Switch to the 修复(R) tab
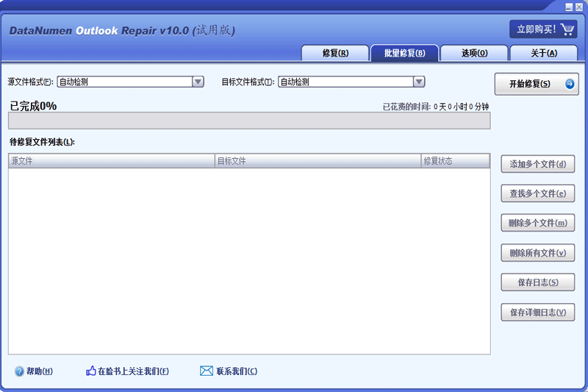The height and width of the screenshot is (392, 588). [335, 53]
